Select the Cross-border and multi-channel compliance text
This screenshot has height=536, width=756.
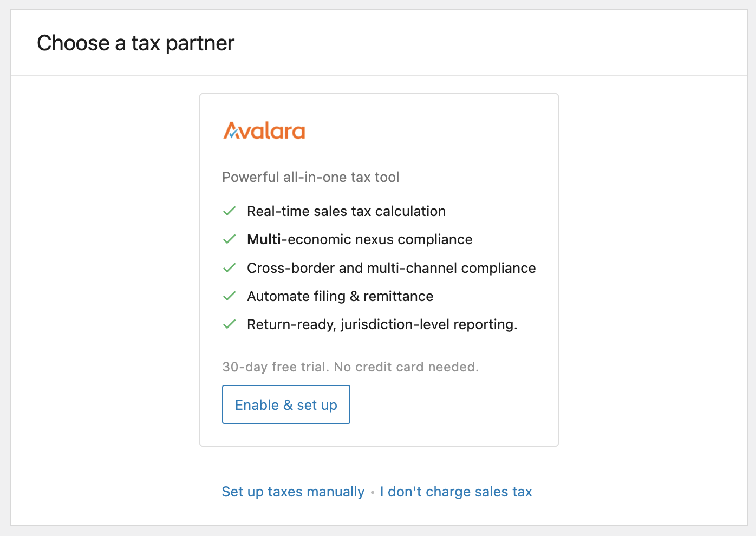391,268
